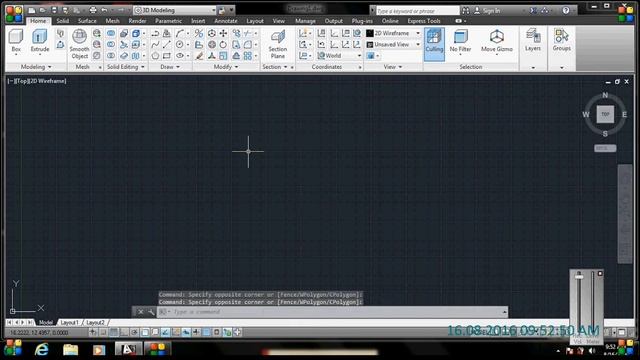Click the Plot printer quick access icon
The height and width of the screenshot is (360, 640).
[93, 10]
